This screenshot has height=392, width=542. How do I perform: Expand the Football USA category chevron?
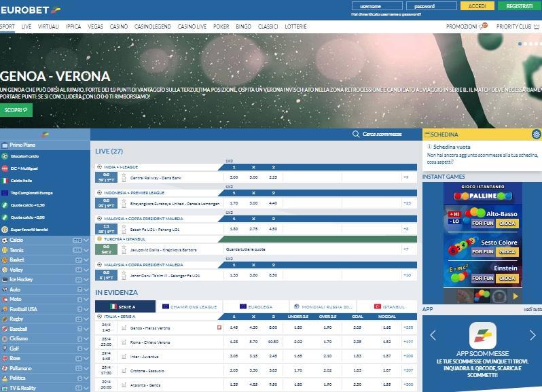pos(86,309)
